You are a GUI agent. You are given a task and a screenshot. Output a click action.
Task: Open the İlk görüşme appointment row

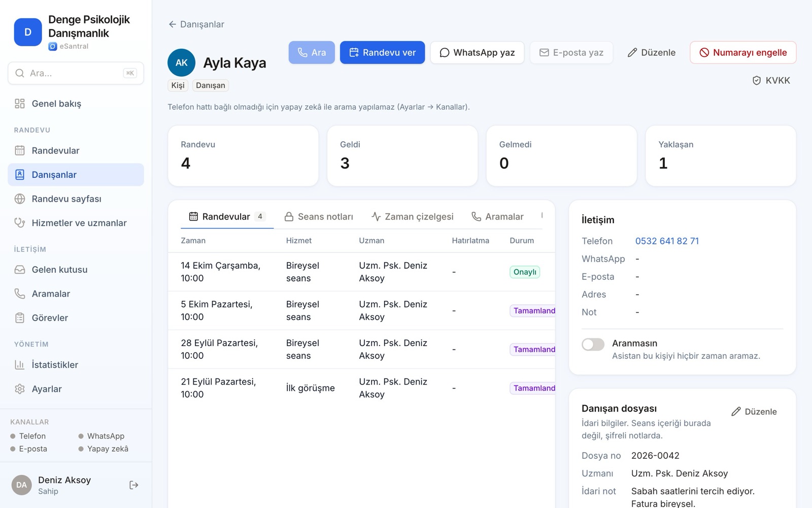(x=361, y=388)
